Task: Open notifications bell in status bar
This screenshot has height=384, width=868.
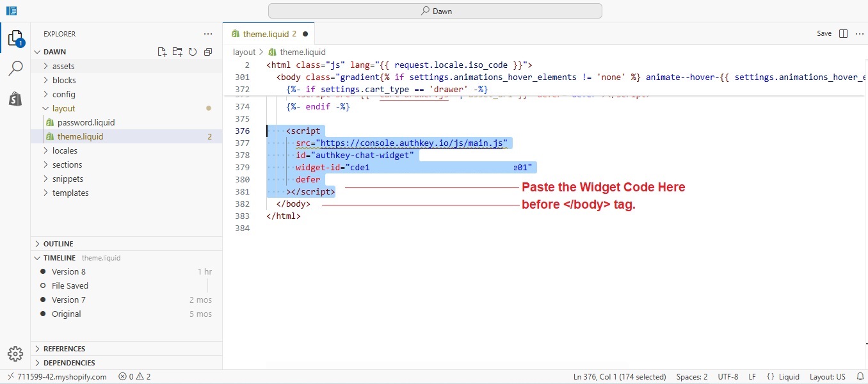Action: 860,377
